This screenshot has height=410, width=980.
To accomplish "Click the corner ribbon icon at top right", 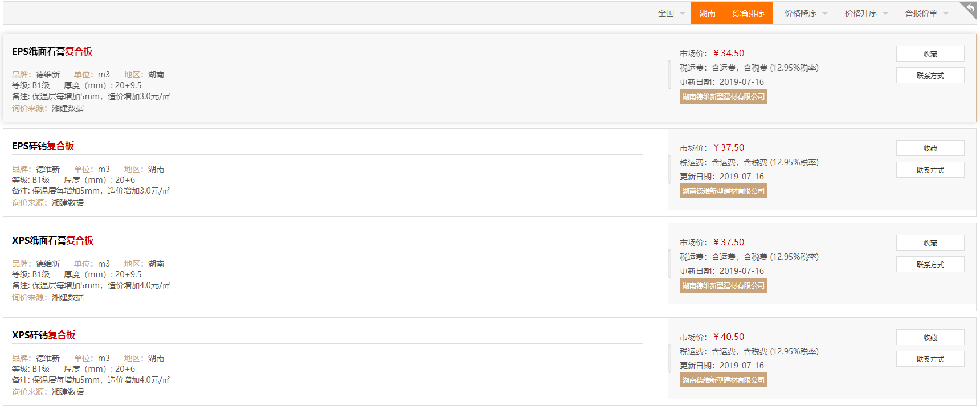I will pos(969,9).
